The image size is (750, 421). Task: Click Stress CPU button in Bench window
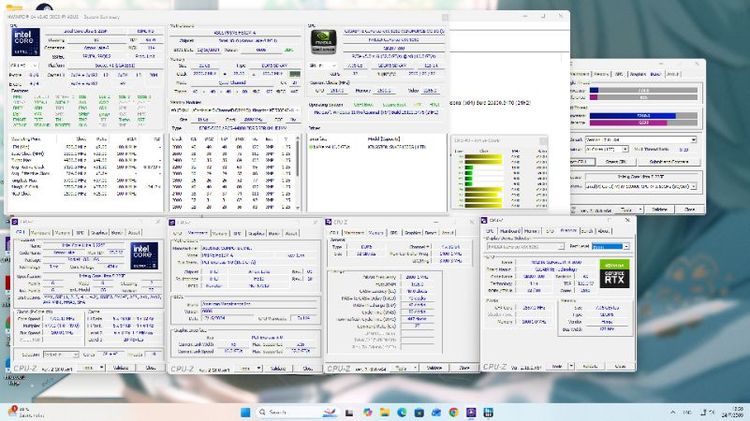click(616, 162)
